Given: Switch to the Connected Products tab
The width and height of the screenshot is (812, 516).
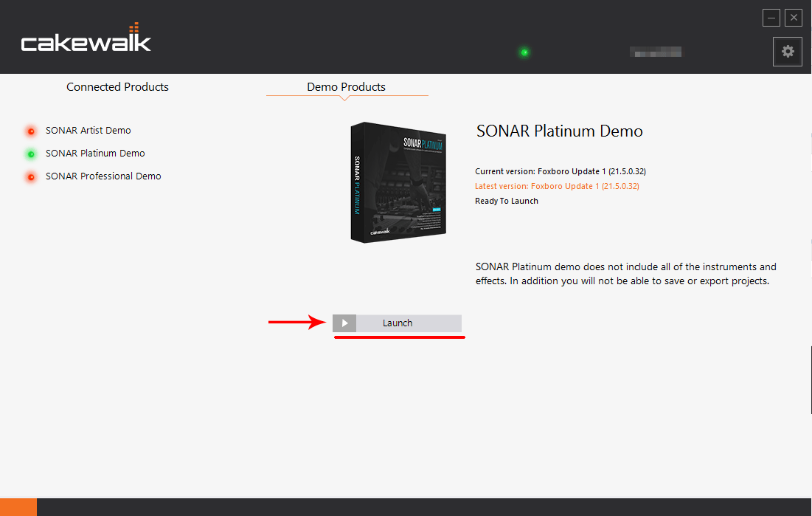Looking at the screenshot, I should click(x=117, y=87).
